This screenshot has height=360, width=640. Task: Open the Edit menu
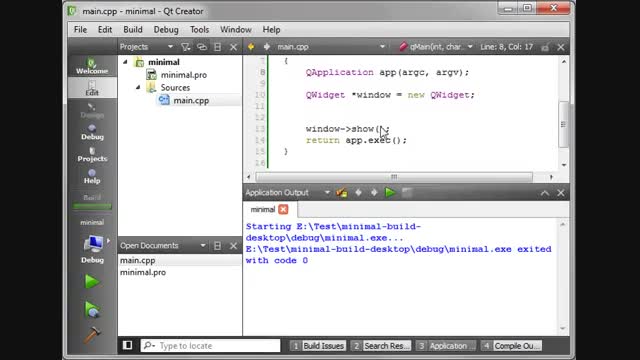(x=105, y=29)
